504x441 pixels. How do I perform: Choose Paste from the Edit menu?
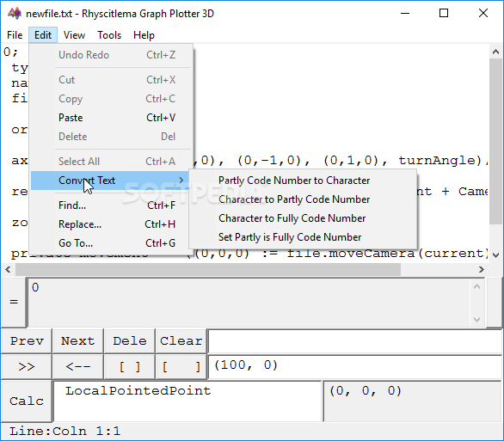coord(111,118)
